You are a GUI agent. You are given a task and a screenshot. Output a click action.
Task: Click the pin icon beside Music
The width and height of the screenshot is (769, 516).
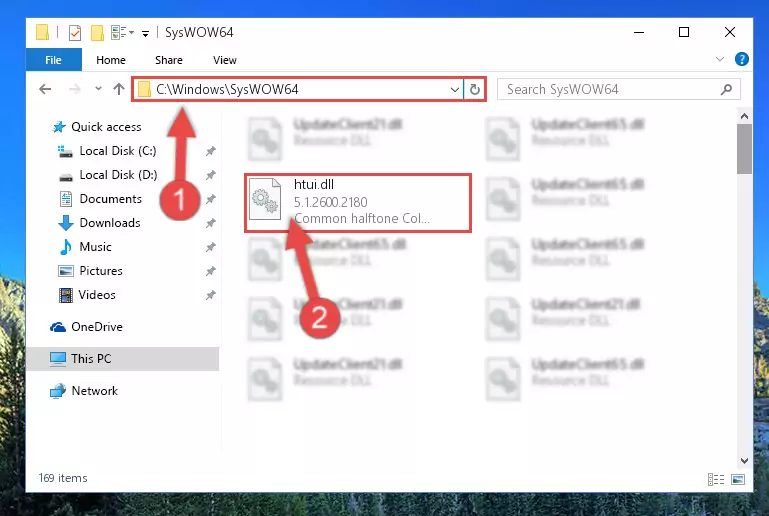point(210,247)
